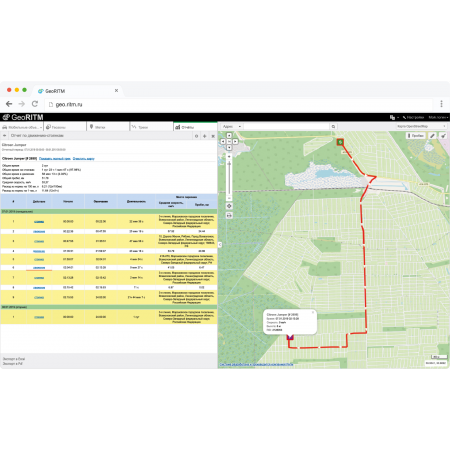This screenshot has width=450, height=450.
Task: Open the action link in table row 8
Action: pyautogui.click(x=39, y=287)
